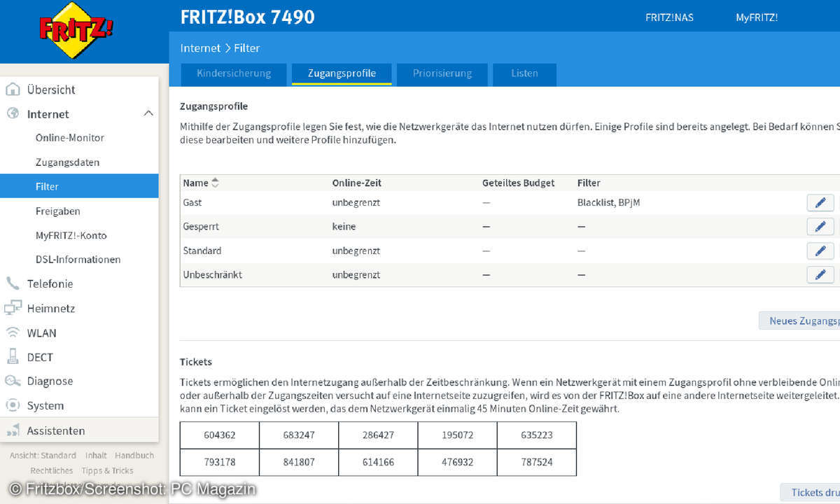The height and width of the screenshot is (504, 840).
Task: Click ticket code 614166
Action: (x=378, y=462)
